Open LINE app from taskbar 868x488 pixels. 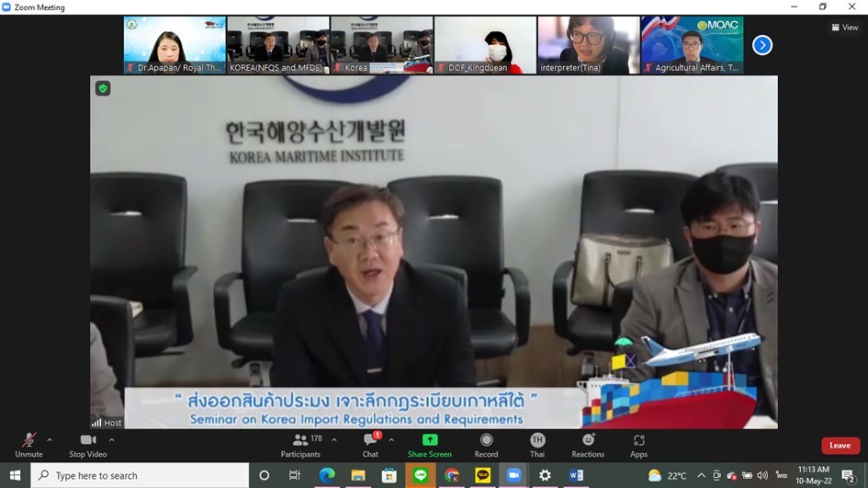pyautogui.click(x=421, y=475)
